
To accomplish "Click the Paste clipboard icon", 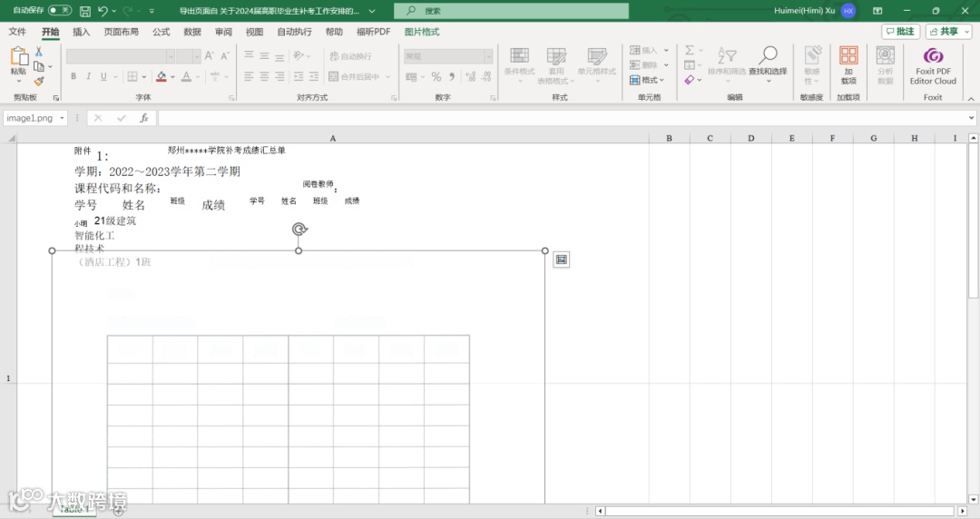I will (x=19, y=57).
